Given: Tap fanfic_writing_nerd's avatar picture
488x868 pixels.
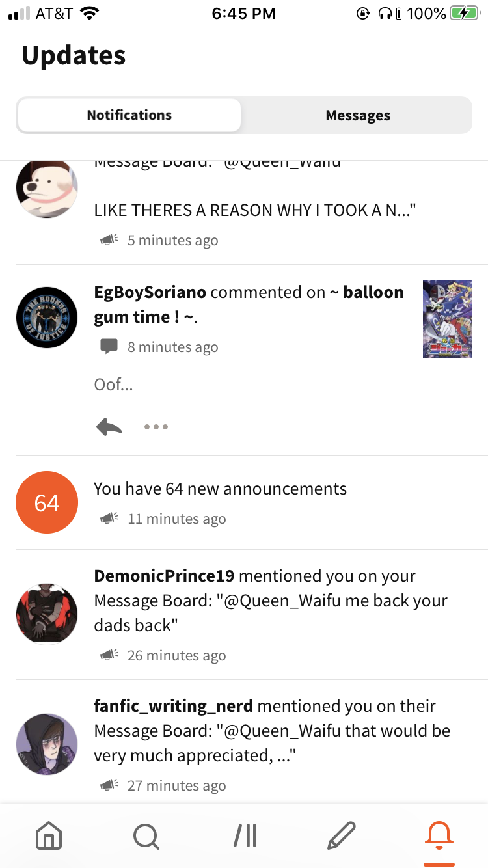Looking at the screenshot, I should click(x=47, y=744).
